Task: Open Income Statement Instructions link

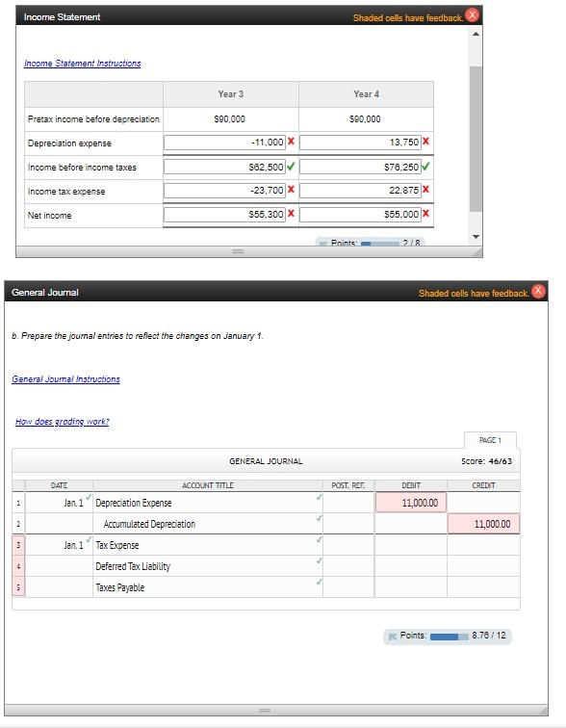Action: point(82,64)
